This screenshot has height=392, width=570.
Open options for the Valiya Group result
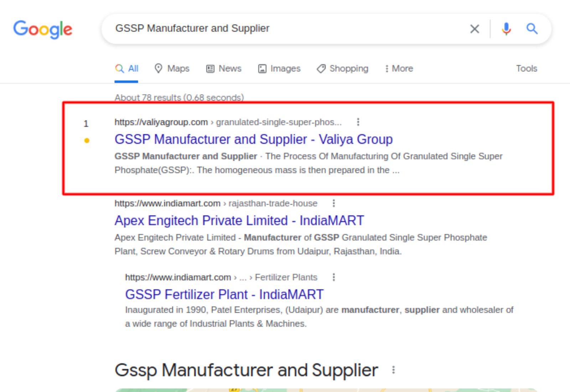point(358,122)
